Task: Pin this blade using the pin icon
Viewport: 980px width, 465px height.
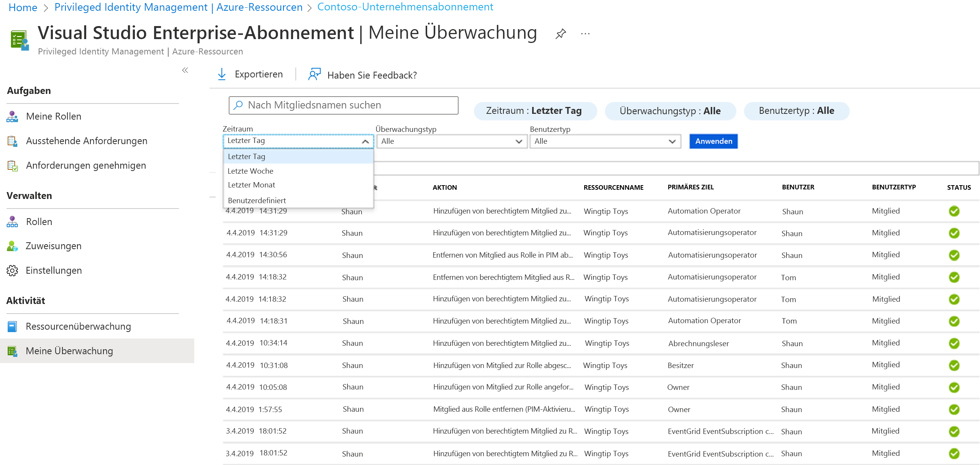Action: 560,34
